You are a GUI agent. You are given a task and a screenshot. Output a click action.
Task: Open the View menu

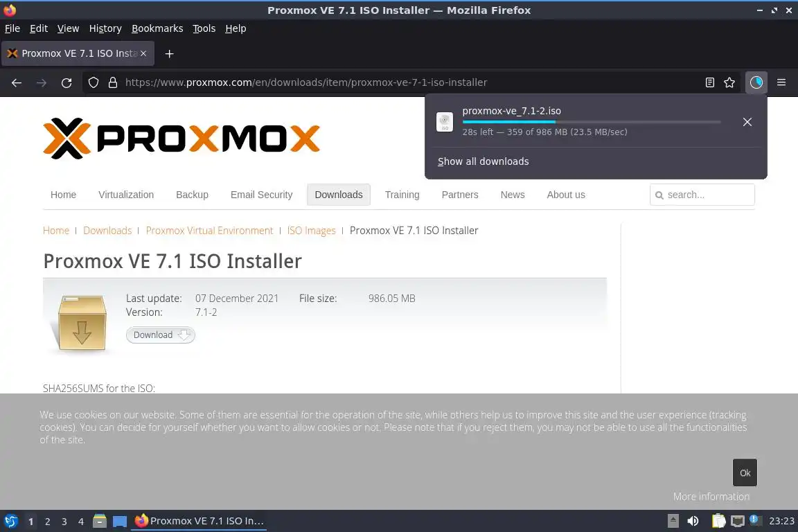pos(68,28)
